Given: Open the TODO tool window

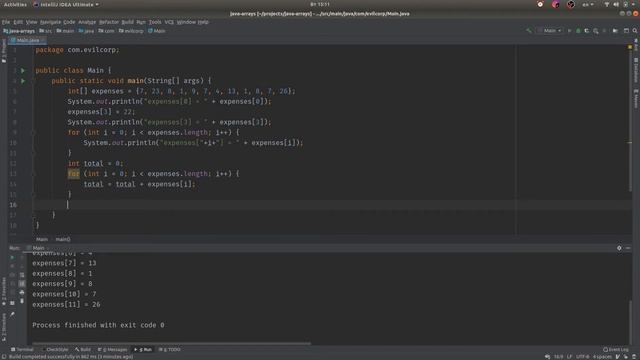Looking at the screenshot, I should [x=169, y=349].
